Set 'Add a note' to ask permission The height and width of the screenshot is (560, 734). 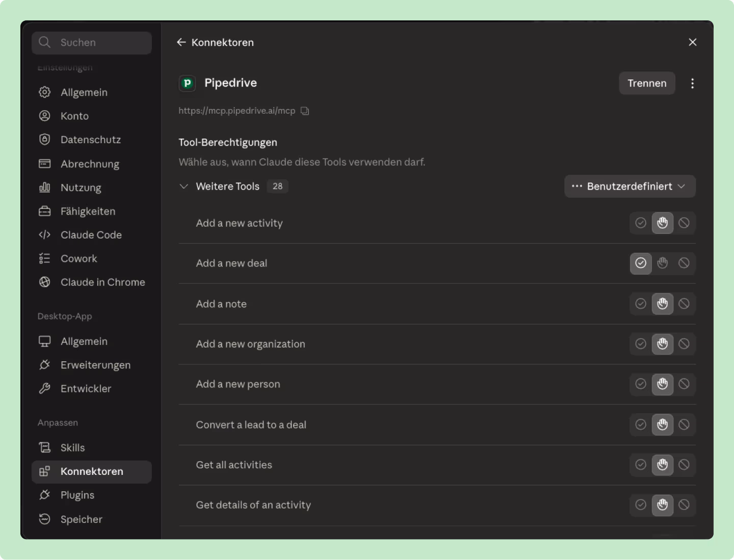pos(663,304)
